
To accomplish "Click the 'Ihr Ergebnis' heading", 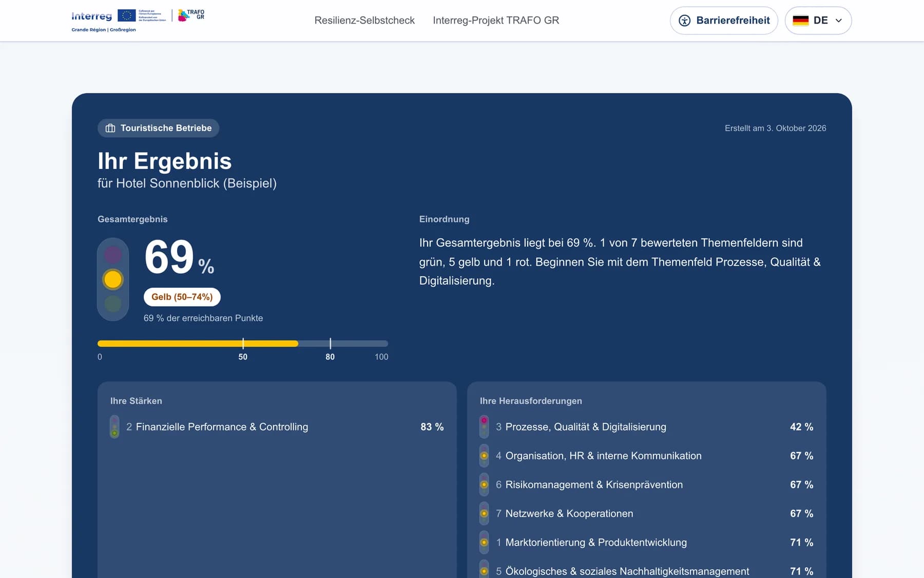I will pos(165,161).
